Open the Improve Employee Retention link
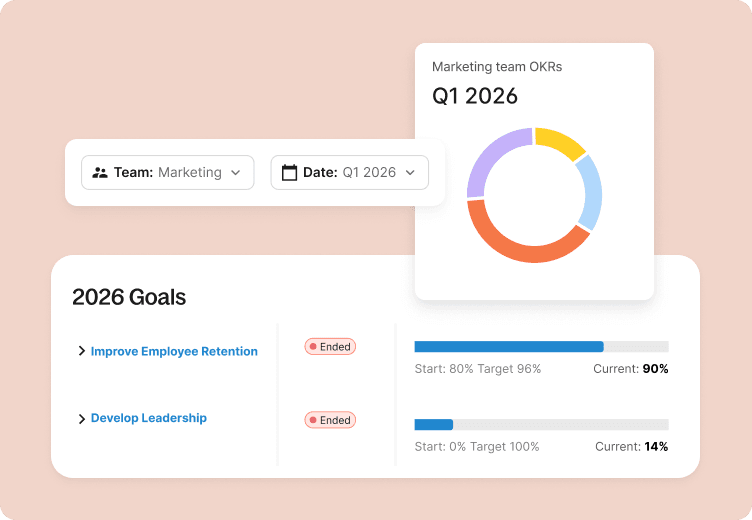 (174, 351)
